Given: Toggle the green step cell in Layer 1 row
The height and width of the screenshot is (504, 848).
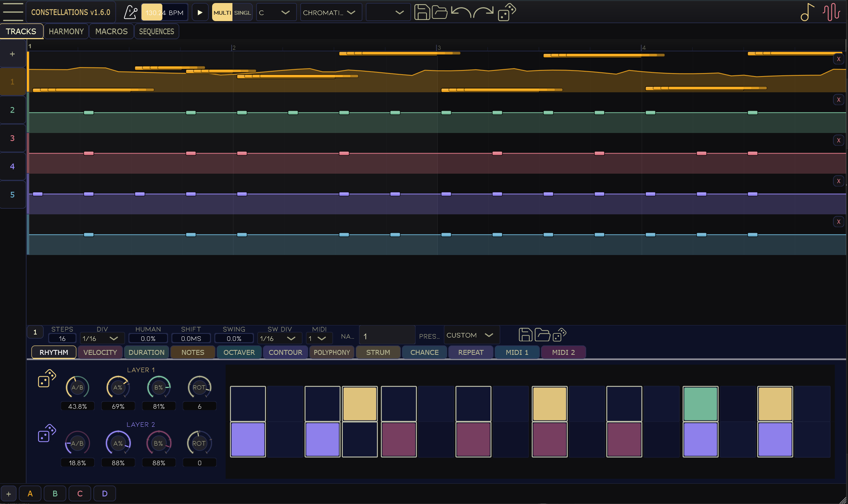Looking at the screenshot, I should pyautogui.click(x=700, y=404).
